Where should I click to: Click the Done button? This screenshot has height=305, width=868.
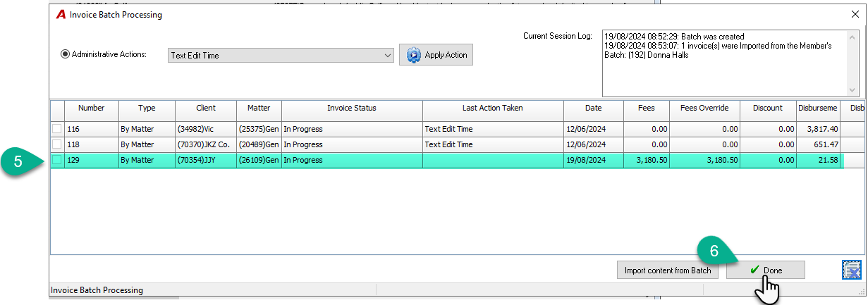pos(765,270)
